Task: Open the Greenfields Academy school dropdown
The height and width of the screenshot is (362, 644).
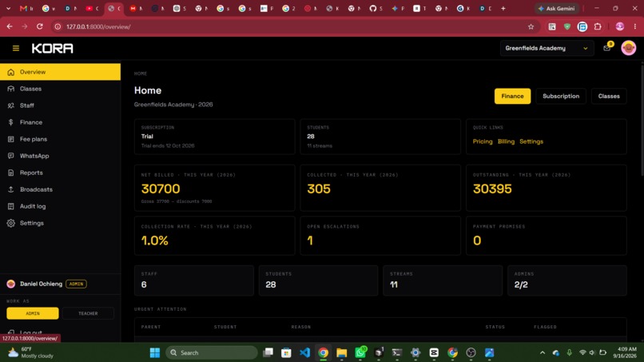Action: (x=547, y=48)
